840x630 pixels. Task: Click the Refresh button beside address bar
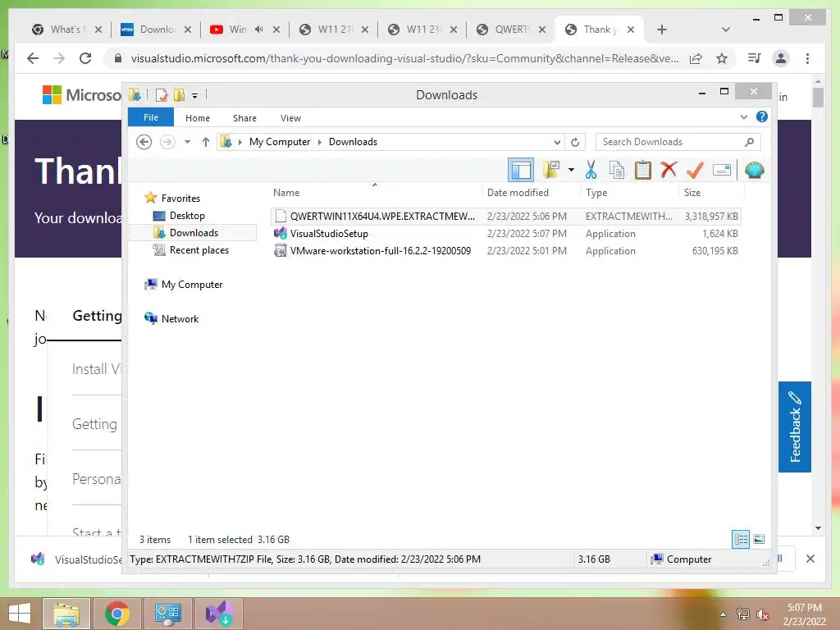(575, 142)
